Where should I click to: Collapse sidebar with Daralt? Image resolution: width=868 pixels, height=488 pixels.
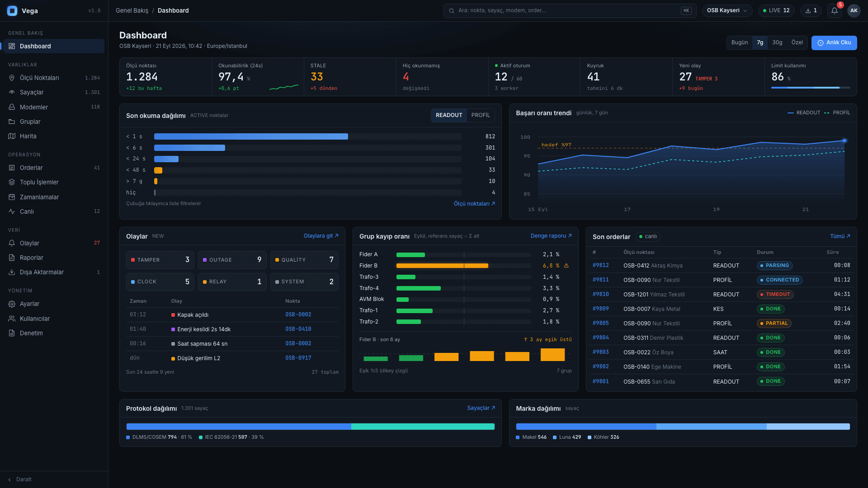coord(20,479)
